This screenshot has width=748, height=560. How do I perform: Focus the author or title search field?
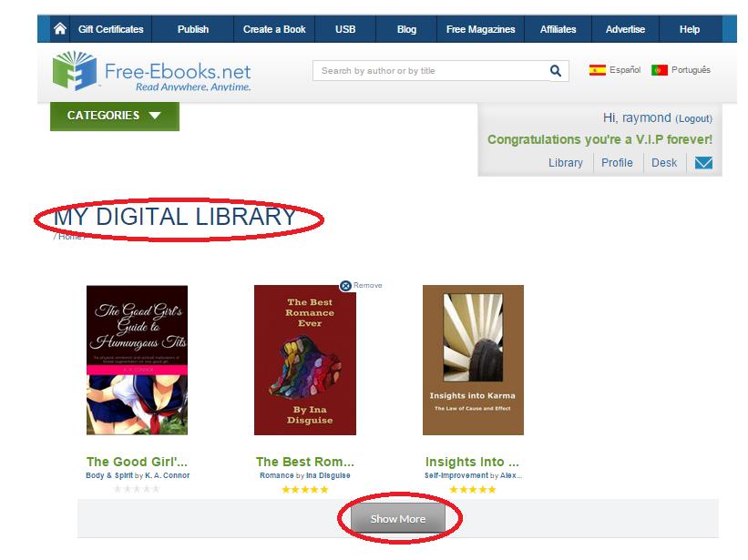coord(431,71)
